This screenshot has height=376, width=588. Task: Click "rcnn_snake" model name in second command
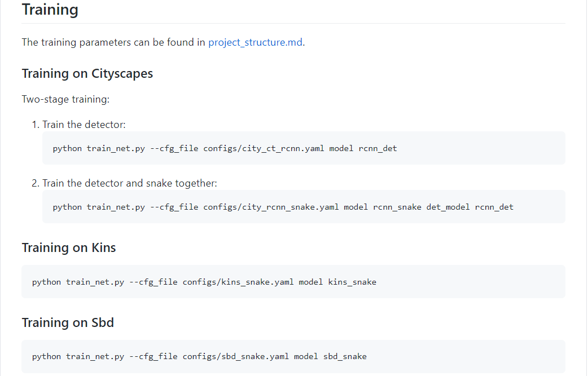[397, 207]
